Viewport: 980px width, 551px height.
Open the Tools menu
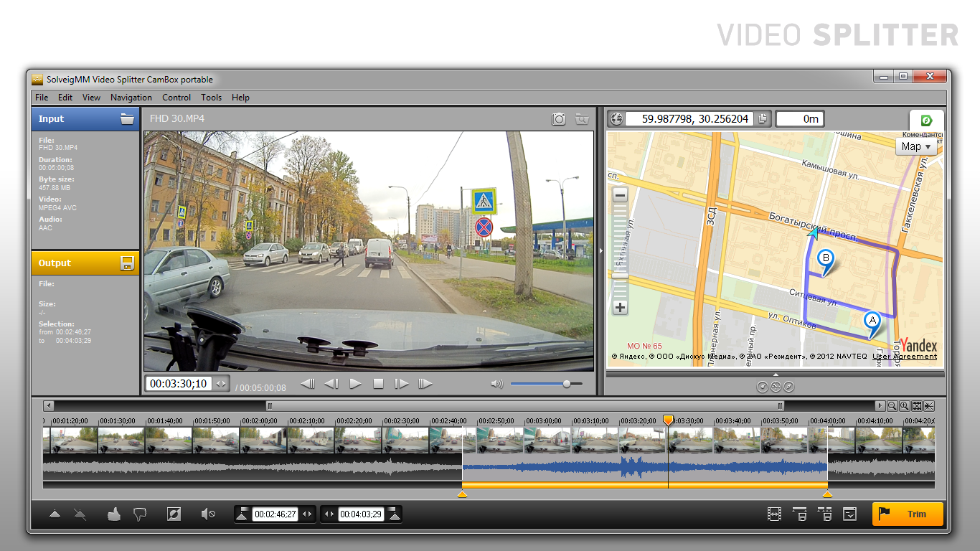[x=211, y=98]
